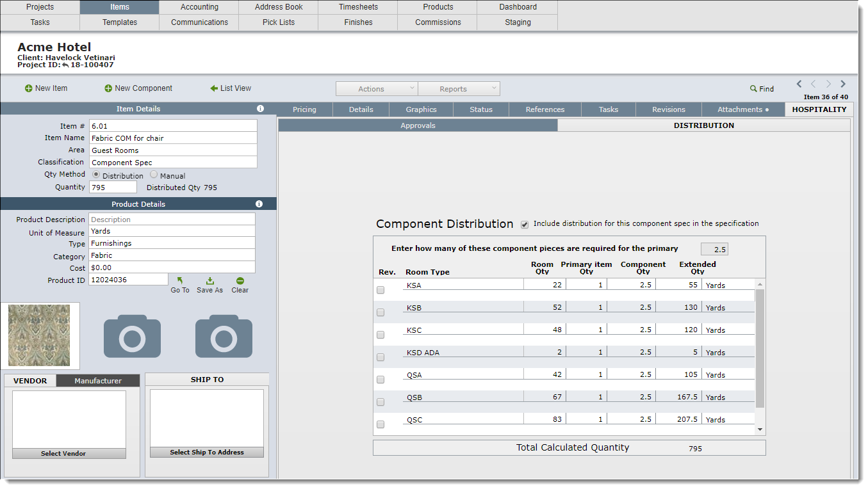Screen dimensions: 868x489
Task: Click the Quantity field showing 795
Action: tap(113, 187)
